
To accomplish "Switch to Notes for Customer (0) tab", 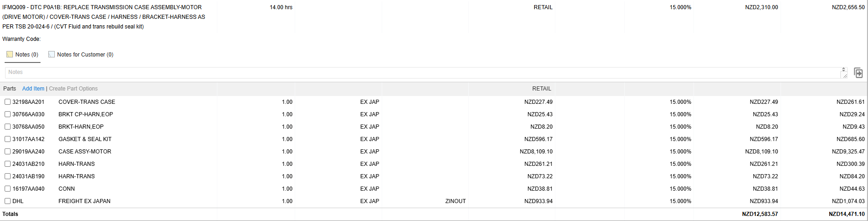I will (81, 55).
